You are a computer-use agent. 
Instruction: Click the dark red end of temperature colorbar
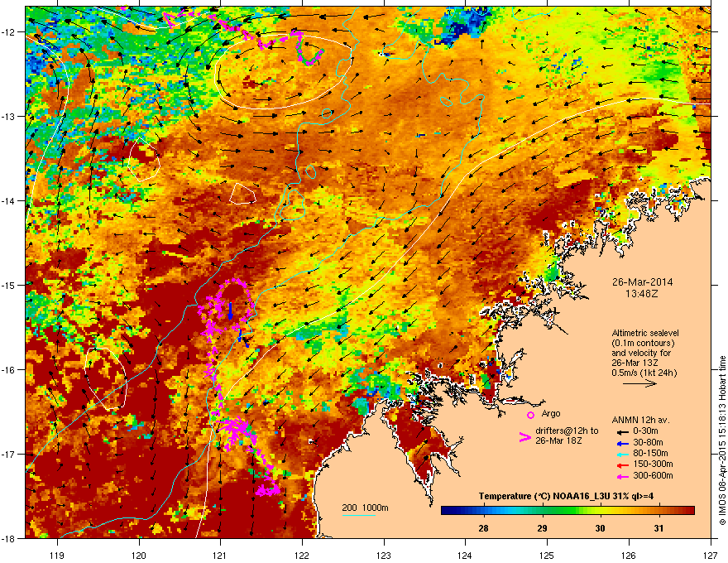(689, 511)
